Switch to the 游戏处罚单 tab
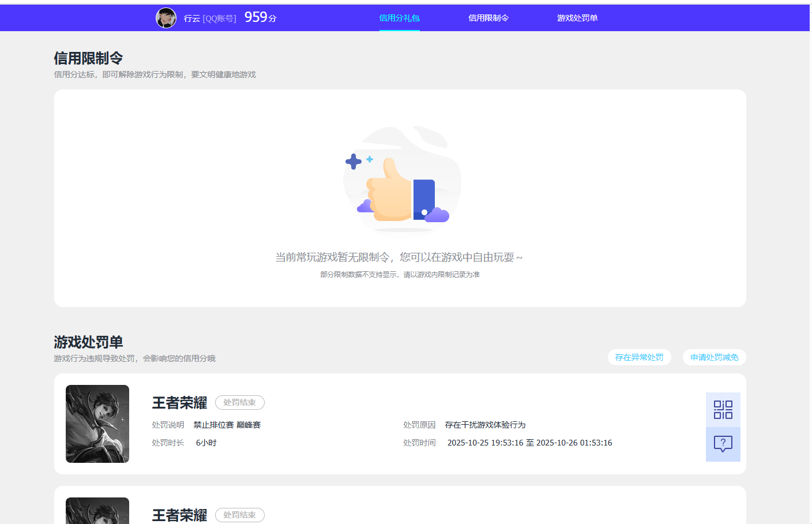Screen dimensions: 812x524 point(578,18)
